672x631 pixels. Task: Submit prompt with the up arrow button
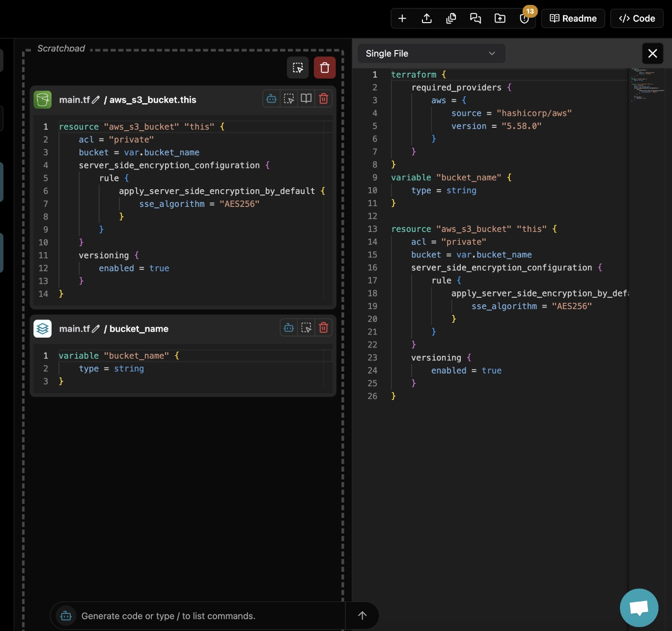click(x=363, y=616)
